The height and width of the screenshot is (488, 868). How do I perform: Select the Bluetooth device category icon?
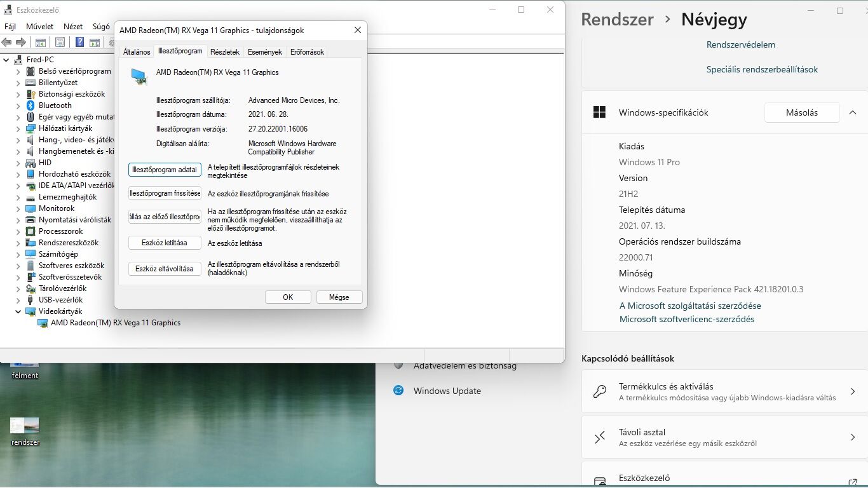31,105
